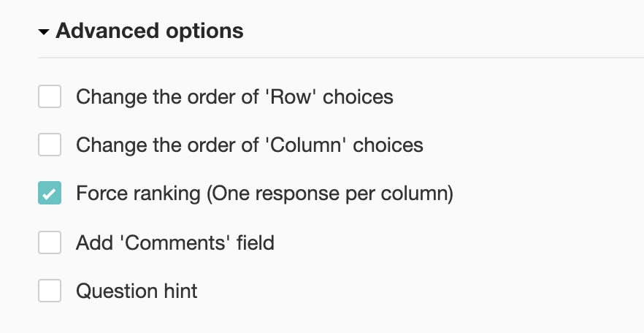Viewport: 644px width, 333px height.
Task: Click the "Change the order of 'Column' choices" label
Action: click(249, 145)
